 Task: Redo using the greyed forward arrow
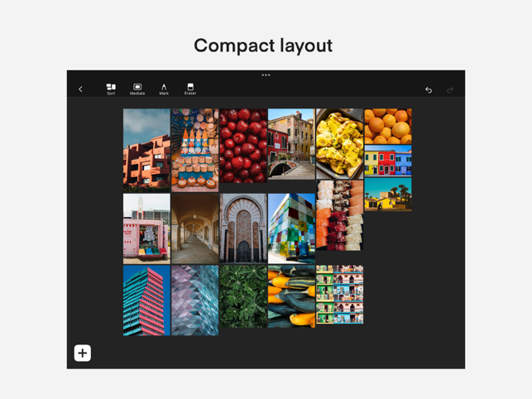450,89
